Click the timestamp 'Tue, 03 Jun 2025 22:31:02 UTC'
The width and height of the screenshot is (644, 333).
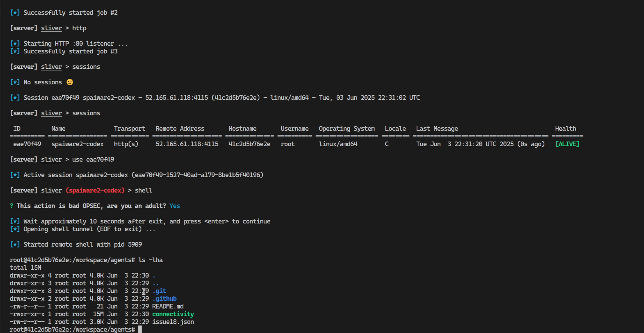pos(369,98)
